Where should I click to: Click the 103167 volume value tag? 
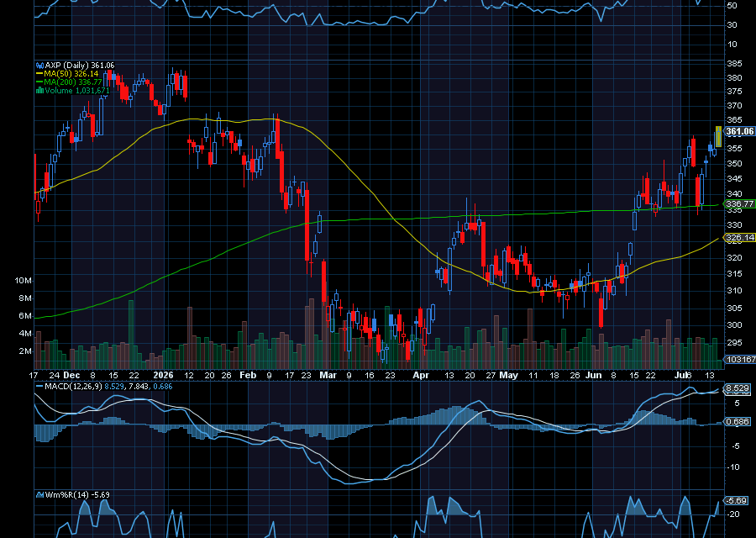click(741, 360)
